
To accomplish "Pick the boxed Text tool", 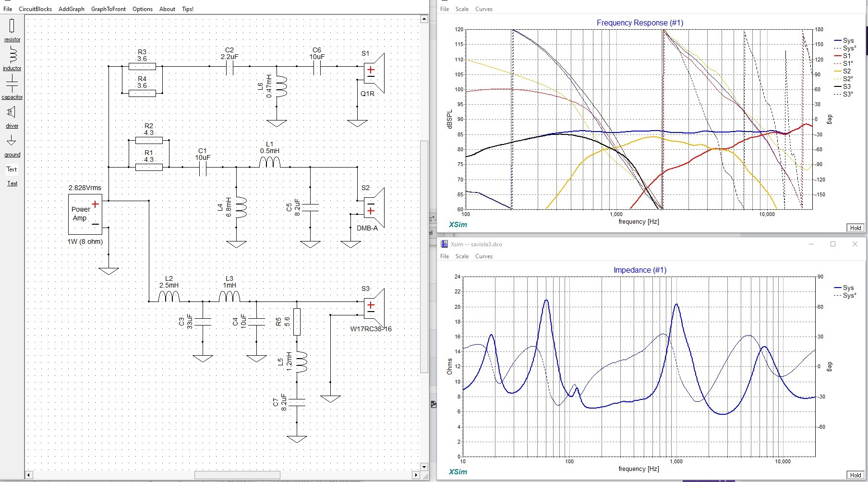I will [x=12, y=169].
